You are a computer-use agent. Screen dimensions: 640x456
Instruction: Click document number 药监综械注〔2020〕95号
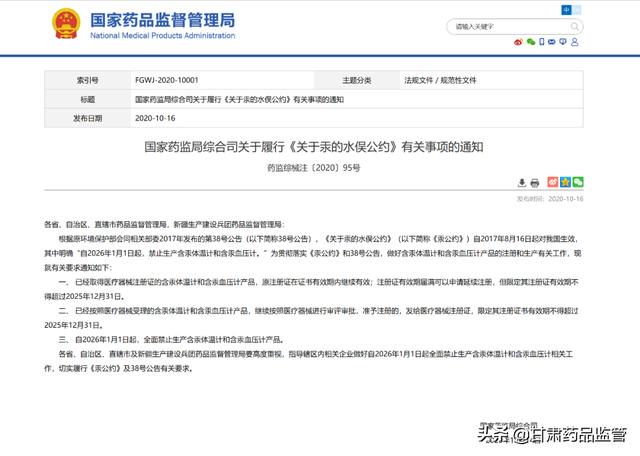pos(313,168)
